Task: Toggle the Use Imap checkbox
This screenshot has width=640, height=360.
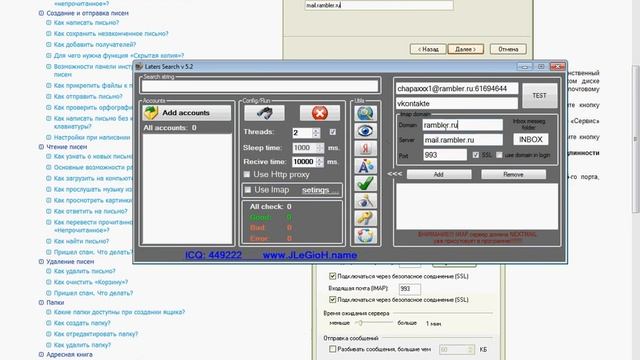Action: 248,190
